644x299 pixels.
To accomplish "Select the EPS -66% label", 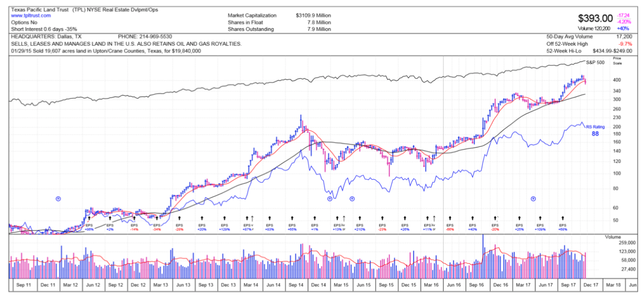I will coord(450,227).
